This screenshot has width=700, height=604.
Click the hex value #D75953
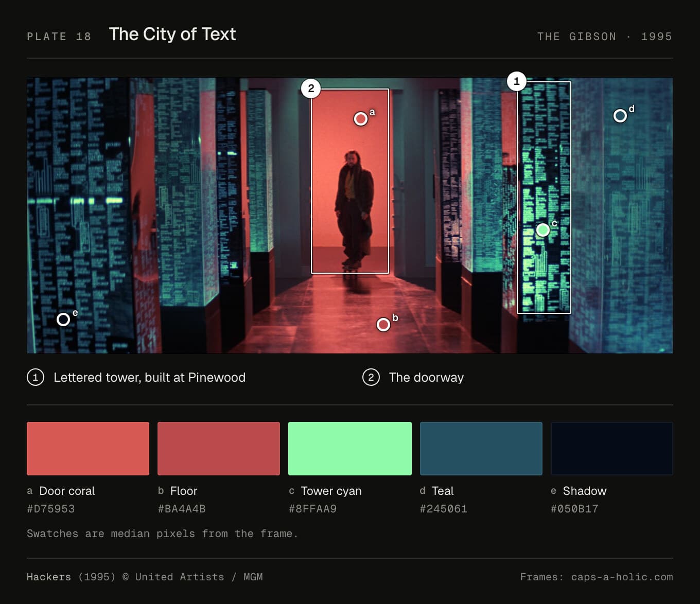(51, 509)
